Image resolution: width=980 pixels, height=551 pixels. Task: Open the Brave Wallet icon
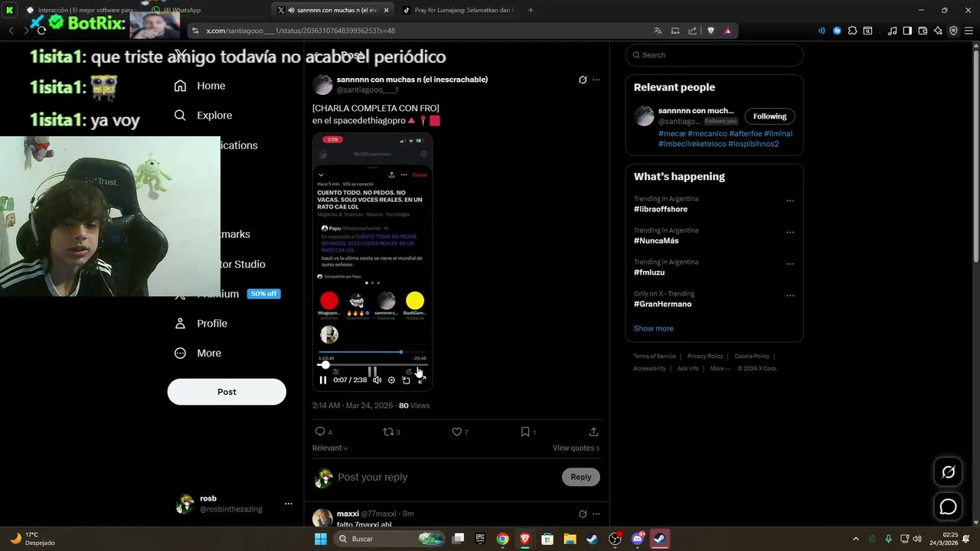pyautogui.click(x=923, y=31)
